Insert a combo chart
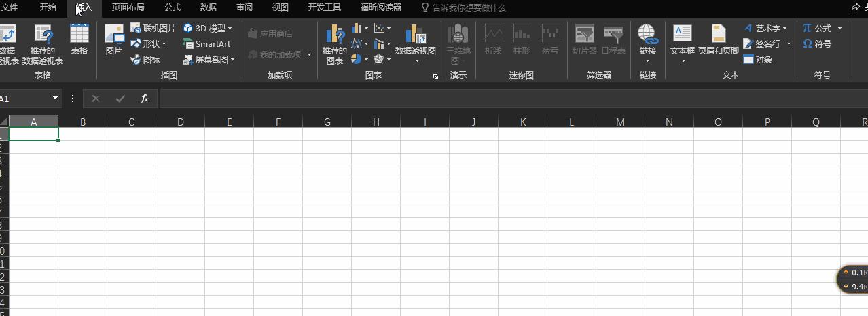 (382, 43)
